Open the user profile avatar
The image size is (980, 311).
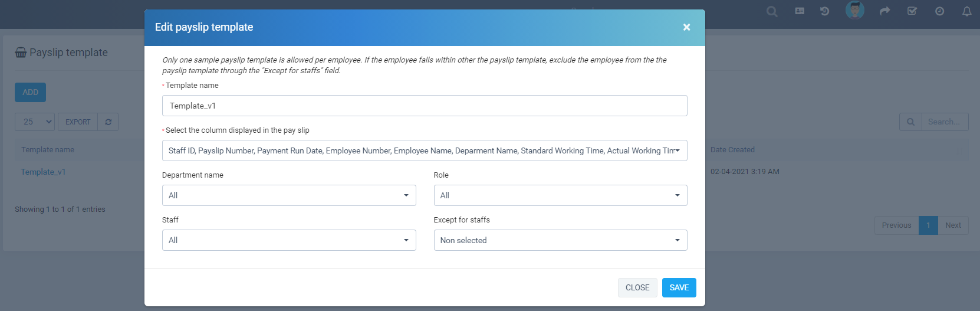click(x=854, y=10)
